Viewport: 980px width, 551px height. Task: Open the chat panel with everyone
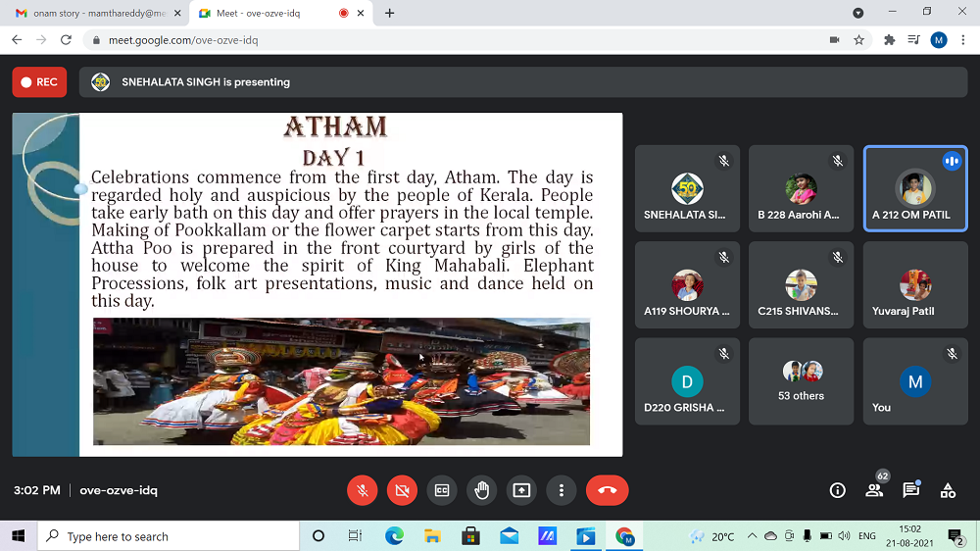(x=910, y=490)
